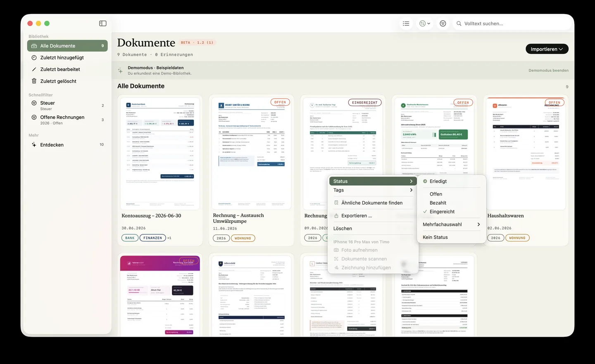Open the Rechnung – Austausch Umwälzpumpe thumbnail

[251, 154]
